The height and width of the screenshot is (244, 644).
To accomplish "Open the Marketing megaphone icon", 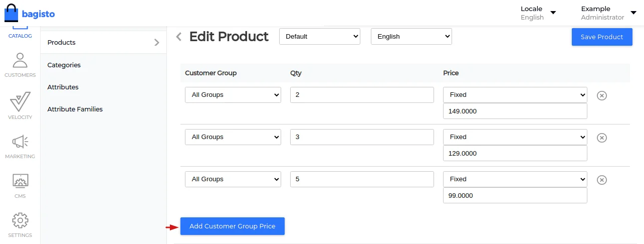I will (20, 142).
